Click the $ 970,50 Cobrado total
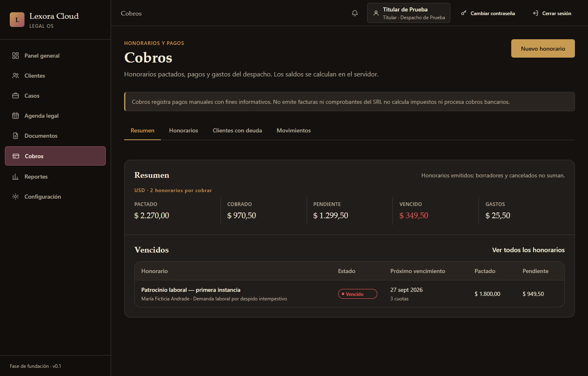Viewport: 588px width, 376px height. [x=241, y=215]
